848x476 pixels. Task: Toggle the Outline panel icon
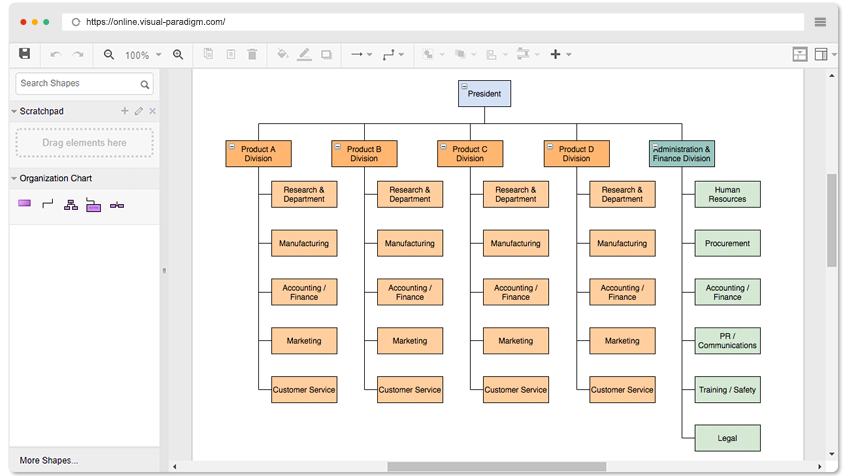800,54
